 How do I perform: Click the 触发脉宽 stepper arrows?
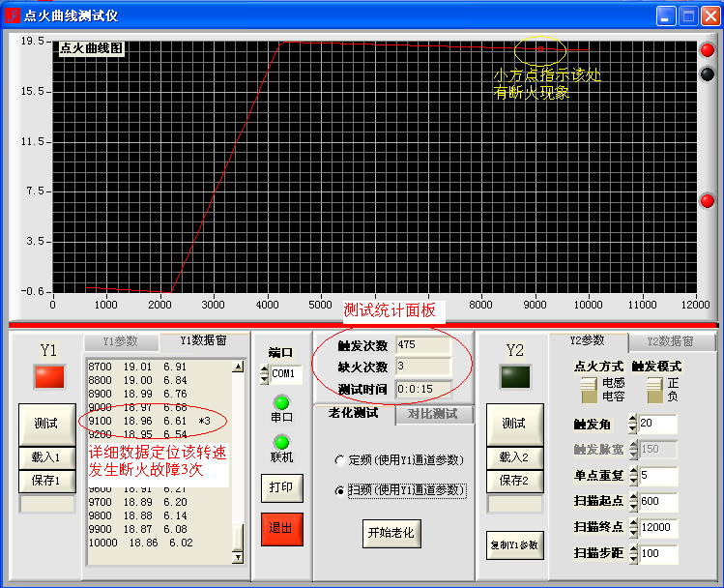click(633, 450)
